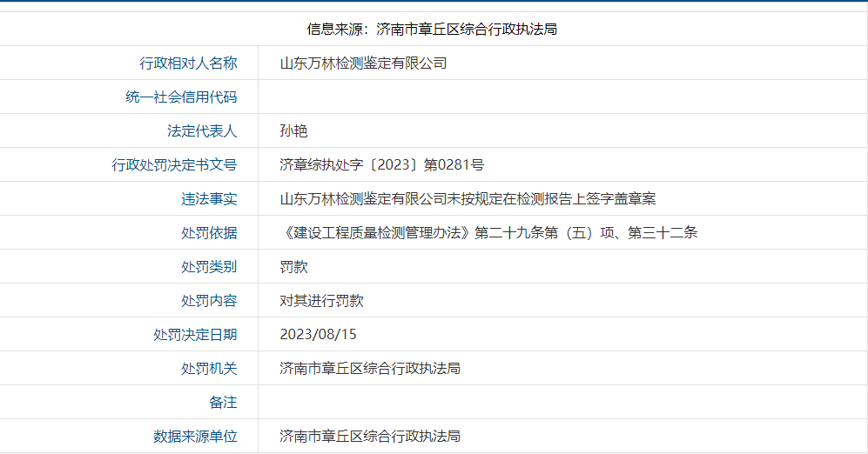Select the violation text ending in 签字盖章案
Viewport: 868px width, 454px height.
click(x=468, y=198)
